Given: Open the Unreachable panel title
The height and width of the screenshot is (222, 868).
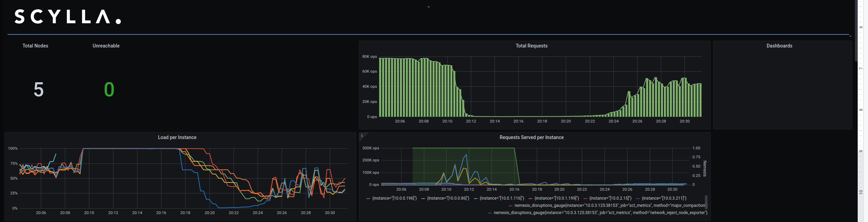Looking at the screenshot, I should click(106, 46).
